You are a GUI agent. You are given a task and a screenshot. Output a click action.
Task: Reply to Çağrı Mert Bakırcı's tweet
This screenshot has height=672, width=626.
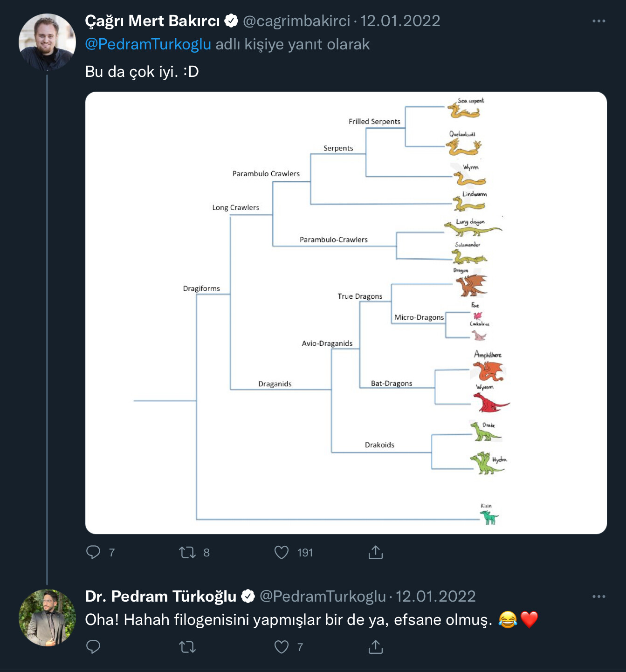(93, 552)
